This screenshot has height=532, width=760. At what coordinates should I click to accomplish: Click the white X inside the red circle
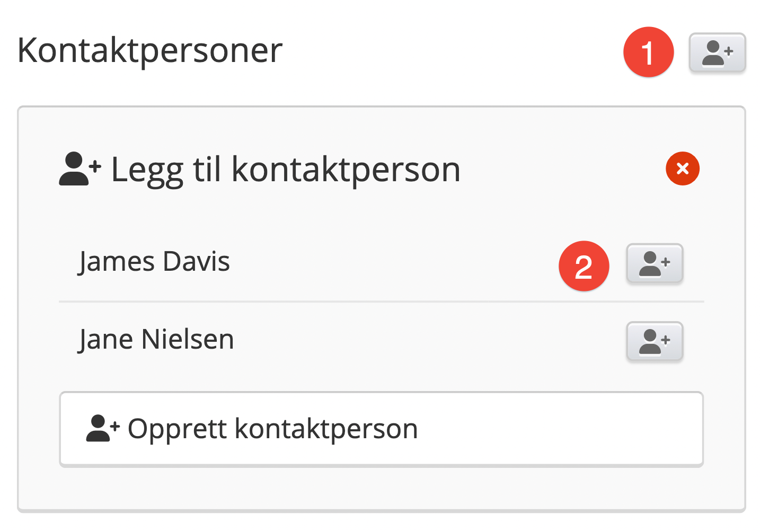pyautogui.click(x=683, y=169)
